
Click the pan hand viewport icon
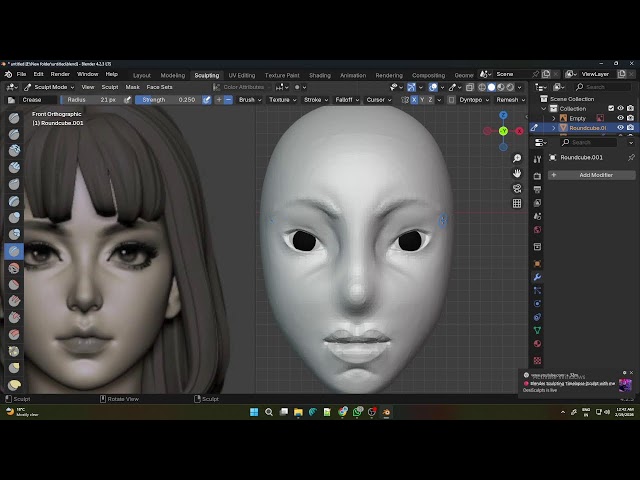point(517,173)
